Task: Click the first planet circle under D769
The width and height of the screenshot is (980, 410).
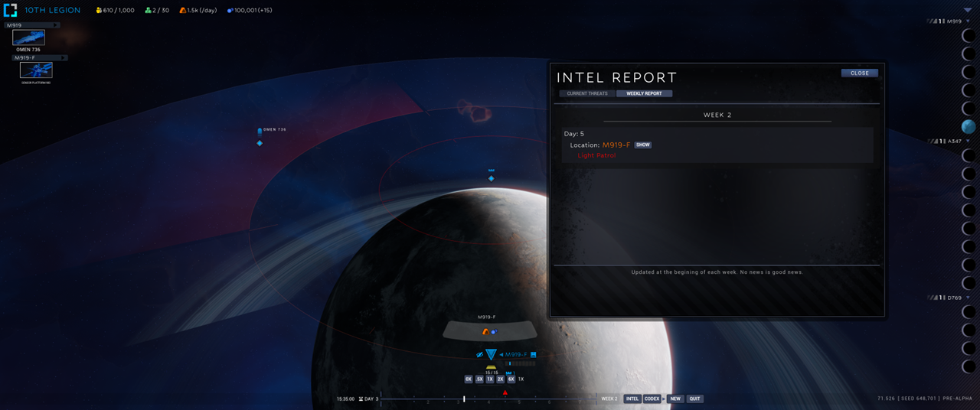Action: pos(969,312)
